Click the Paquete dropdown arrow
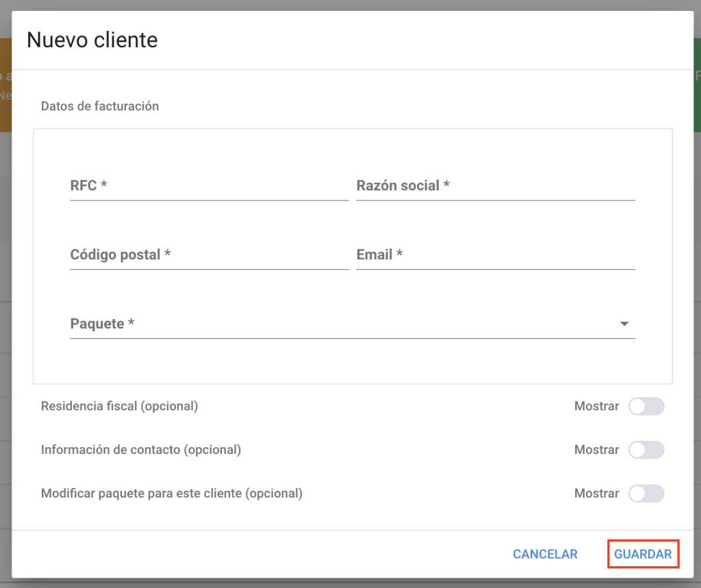701x588 pixels. [x=624, y=324]
